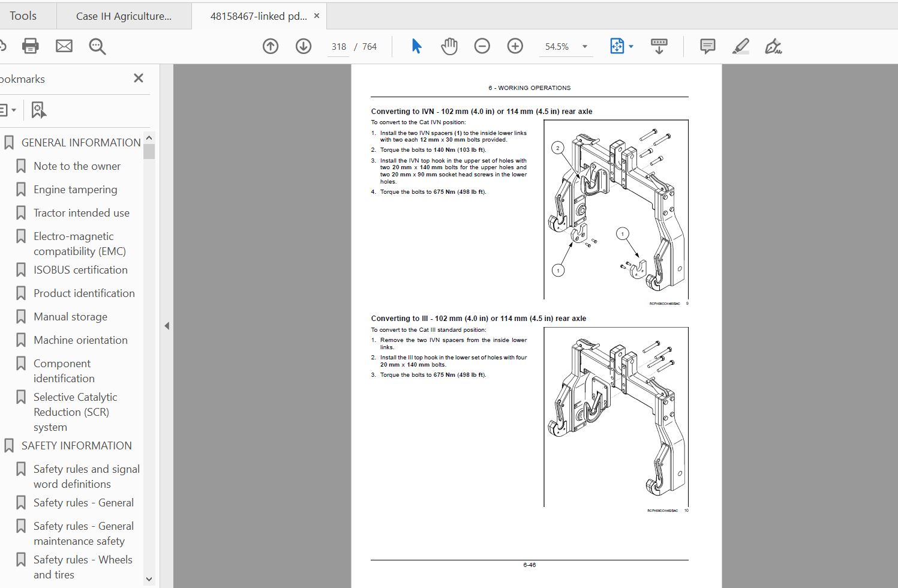Click the Send file by email icon
Viewport: 898px width, 588px height.
pyautogui.click(x=64, y=46)
